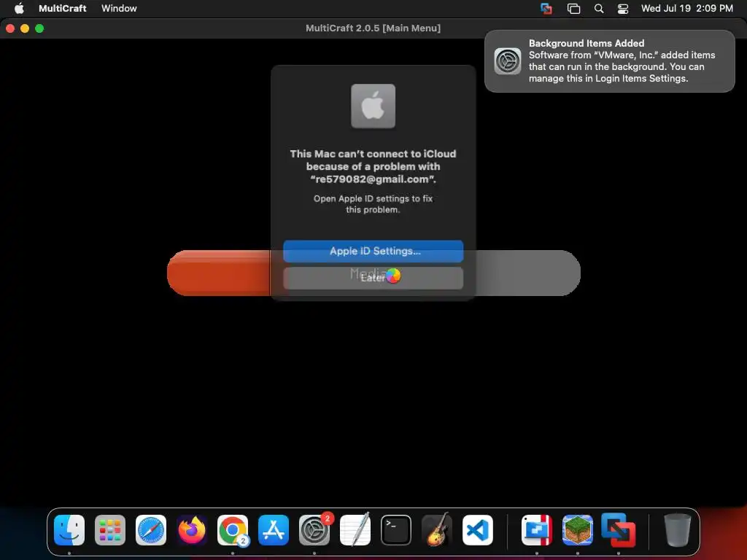This screenshot has width=747, height=560.
Task: Open the App Store from the Dock
Action: (274, 530)
